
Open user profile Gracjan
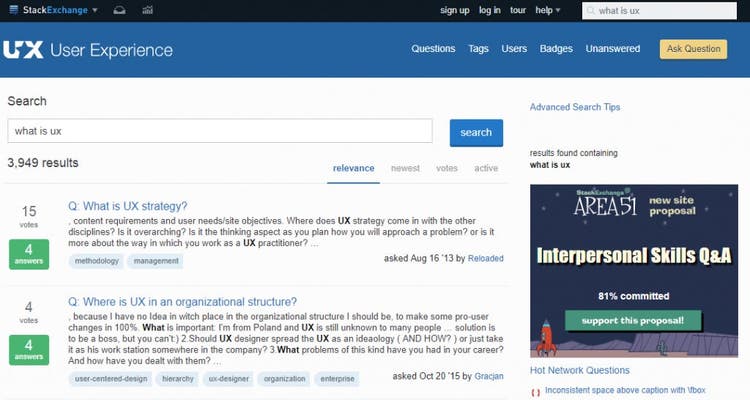(x=489, y=376)
